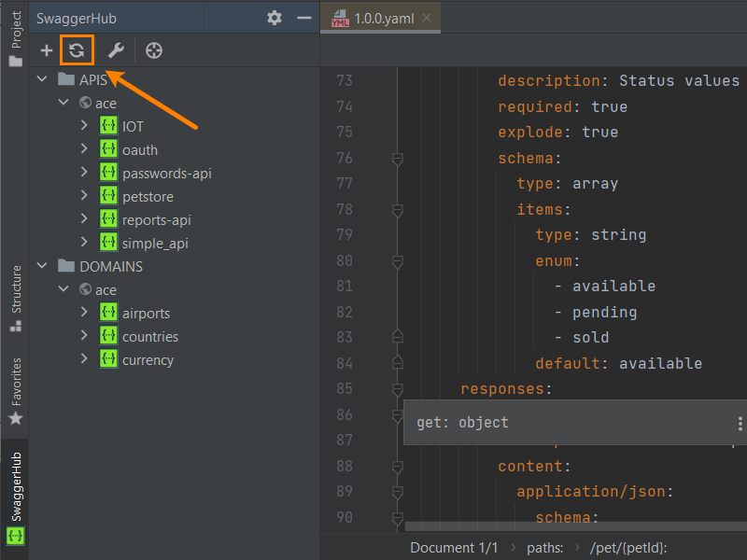Viewport: 747px width, 560px height.
Task: Toggle code fold marker at line 76
Action: (397, 159)
